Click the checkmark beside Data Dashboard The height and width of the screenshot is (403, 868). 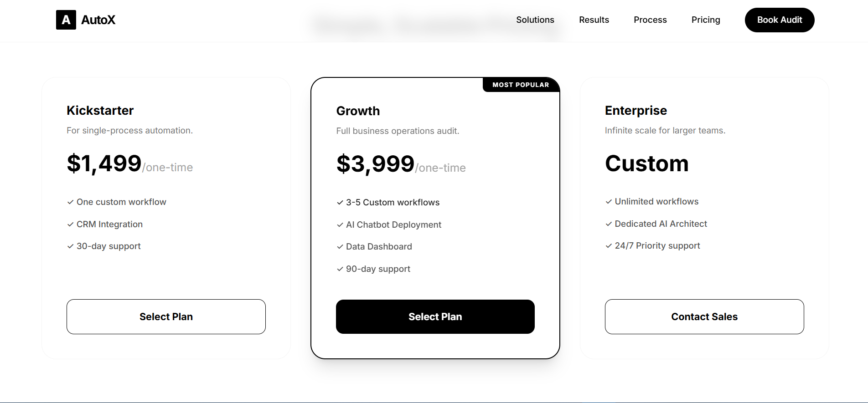point(340,246)
